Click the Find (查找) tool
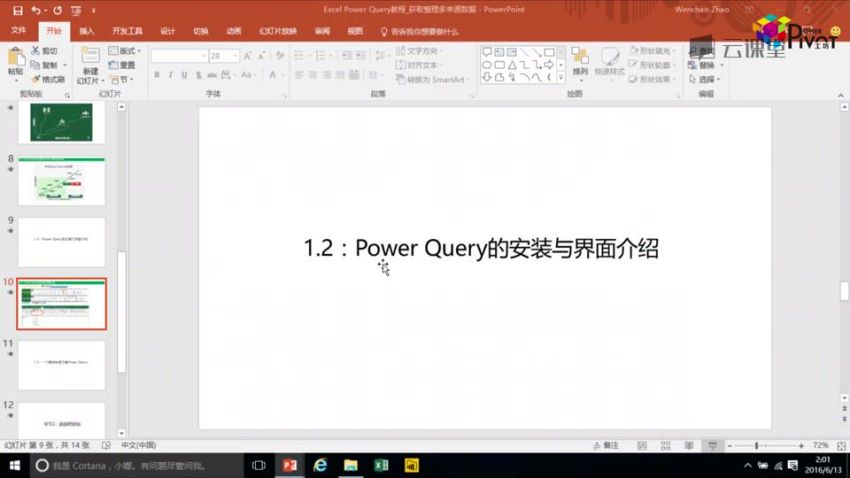 pyautogui.click(x=701, y=51)
